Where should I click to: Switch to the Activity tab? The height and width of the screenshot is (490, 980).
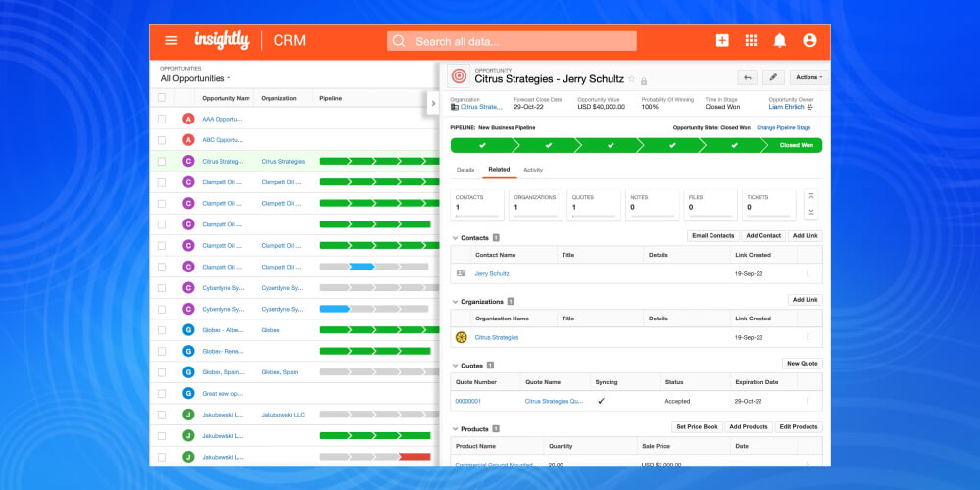[x=533, y=170]
